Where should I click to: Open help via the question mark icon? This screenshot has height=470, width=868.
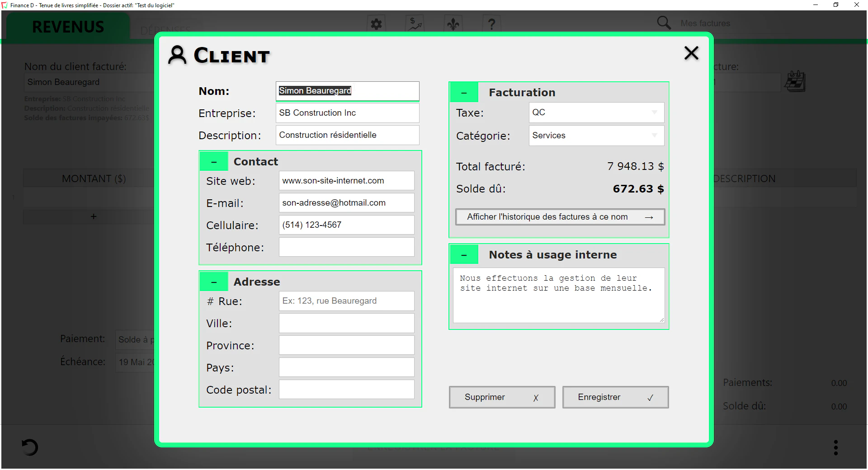point(491,24)
